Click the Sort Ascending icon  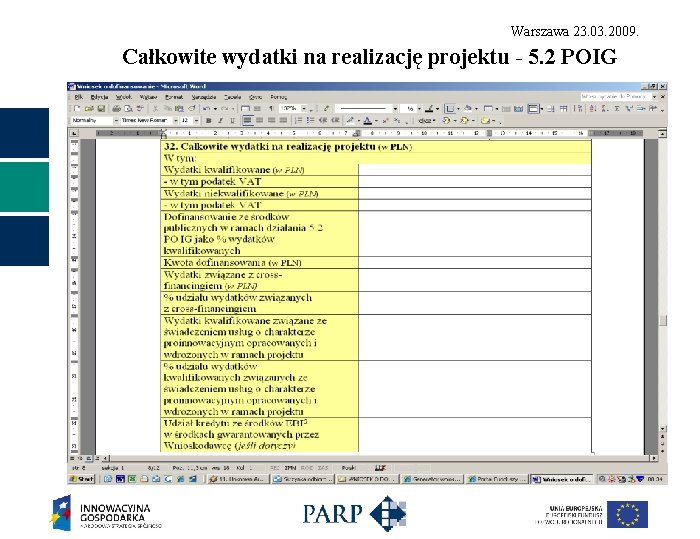click(x=592, y=108)
